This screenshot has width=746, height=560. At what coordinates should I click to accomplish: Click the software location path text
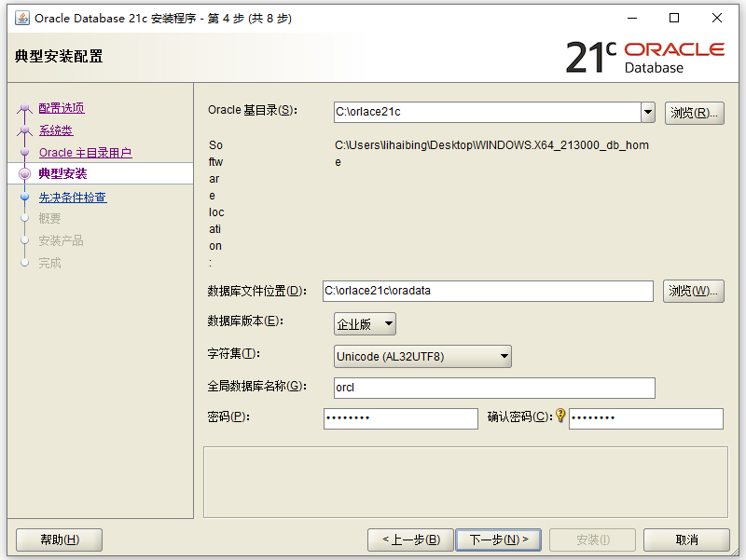[x=491, y=153]
